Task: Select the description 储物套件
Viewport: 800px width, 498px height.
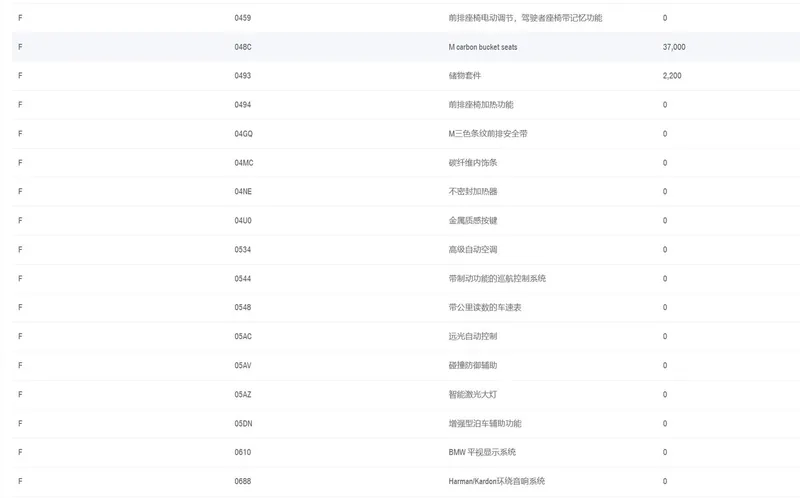Action: [x=464, y=76]
